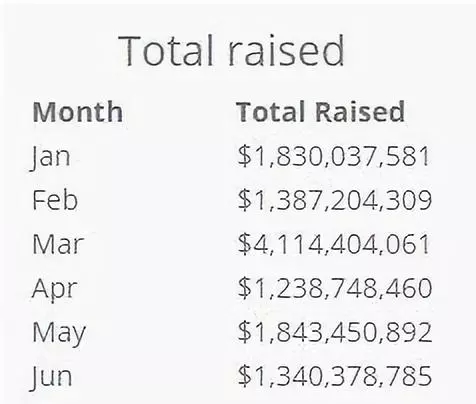
Task: Select the $1,238,748,460 amount for April
Action: [x=335, y=288]
